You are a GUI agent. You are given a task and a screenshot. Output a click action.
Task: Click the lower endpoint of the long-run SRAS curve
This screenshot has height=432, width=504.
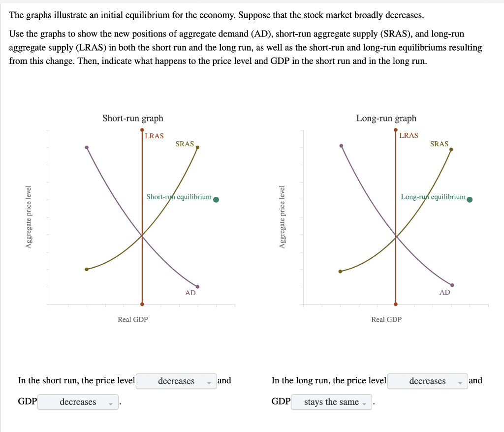click(341, 270)
